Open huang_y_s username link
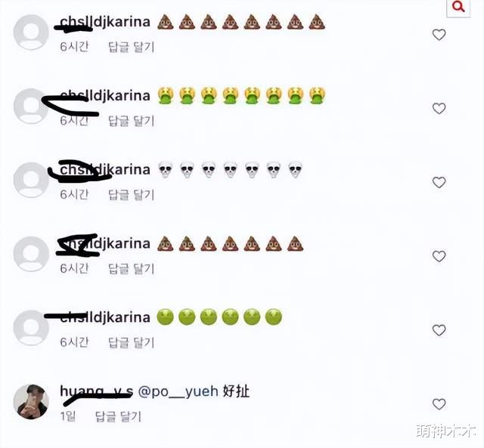This screenshot has width=484, height=448. point(97,391)
